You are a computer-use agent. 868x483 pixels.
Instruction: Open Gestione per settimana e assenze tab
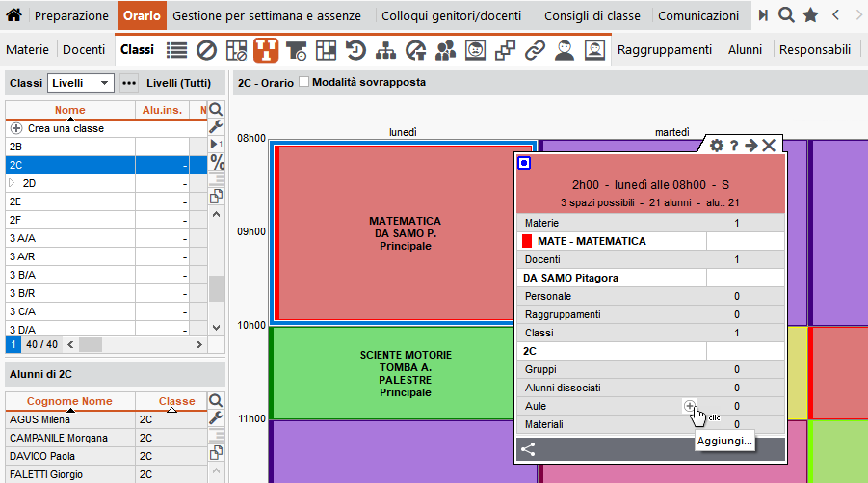[x=267, y=15]
